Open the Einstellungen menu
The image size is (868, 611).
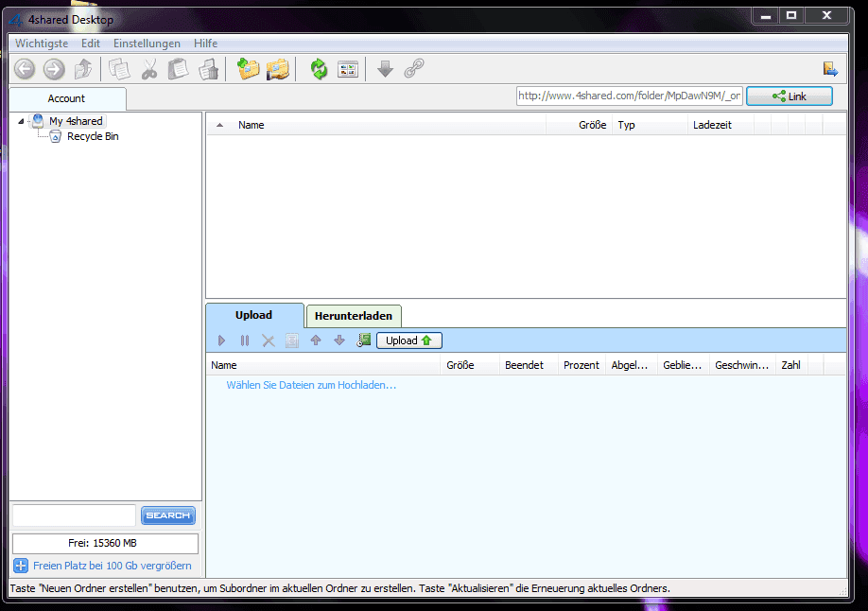pyautogui.click(x=147, y=44)
